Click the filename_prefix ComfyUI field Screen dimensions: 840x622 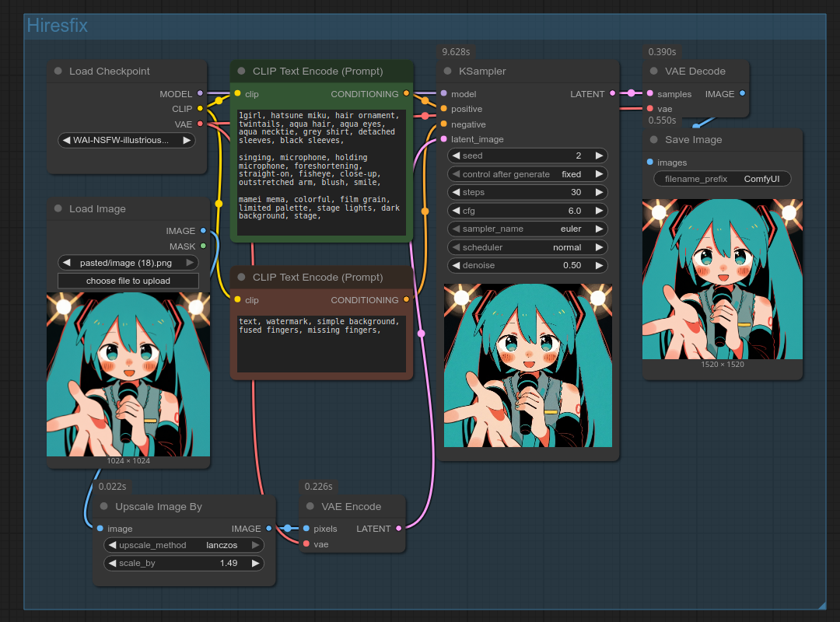[x=722, y=179]
